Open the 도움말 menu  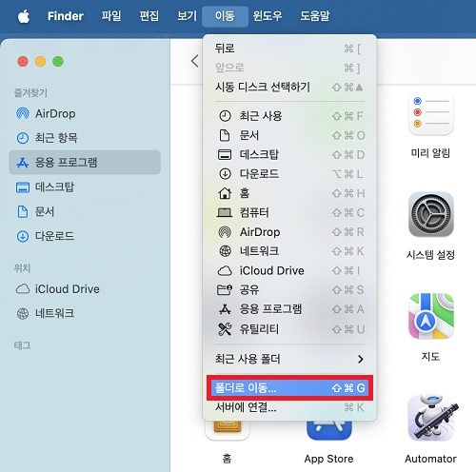[x=315, y=16]
